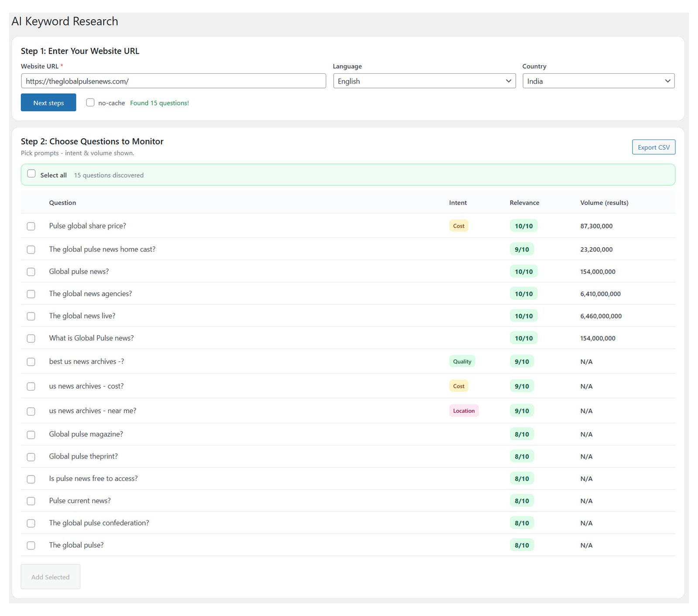Click the Quality intent tag

click(462, 361)
